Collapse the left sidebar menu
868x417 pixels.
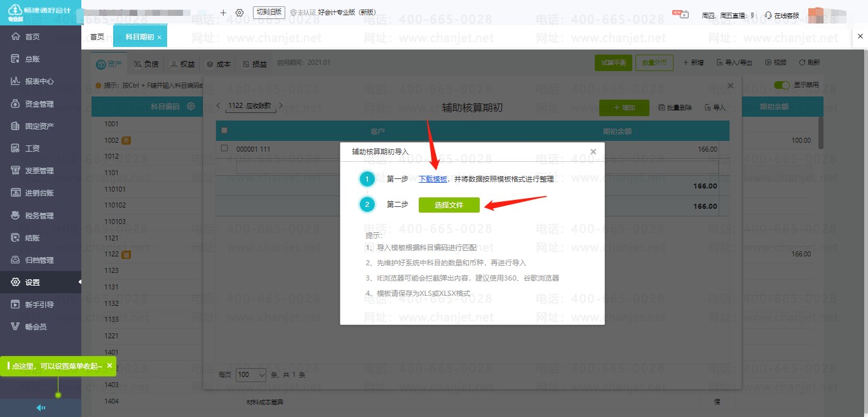coord(41,407)
